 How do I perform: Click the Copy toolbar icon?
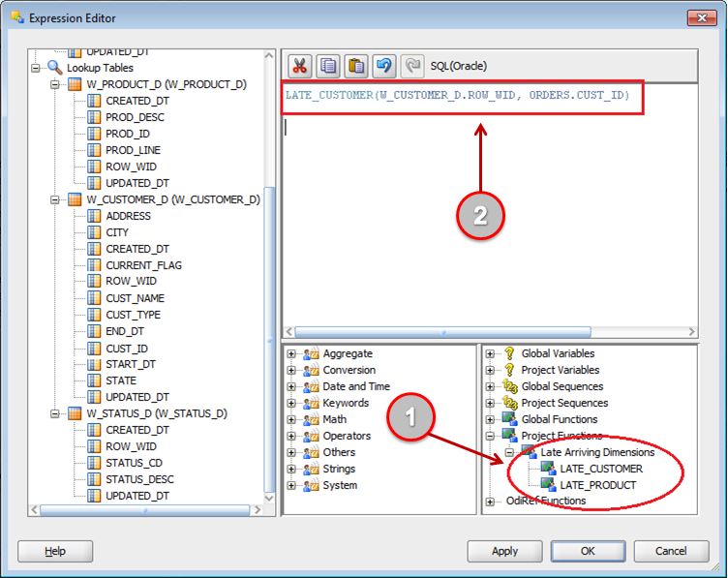coord(328,66)
